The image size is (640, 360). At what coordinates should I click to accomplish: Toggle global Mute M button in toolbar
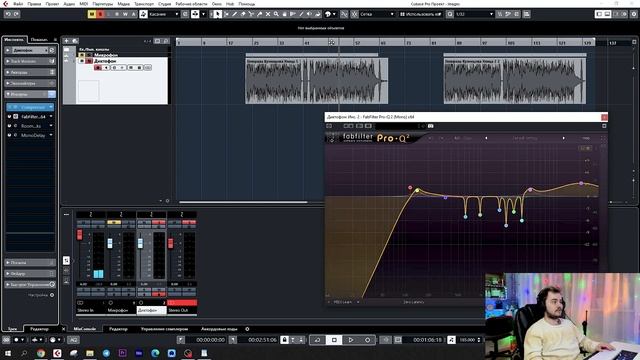(92, 14)
